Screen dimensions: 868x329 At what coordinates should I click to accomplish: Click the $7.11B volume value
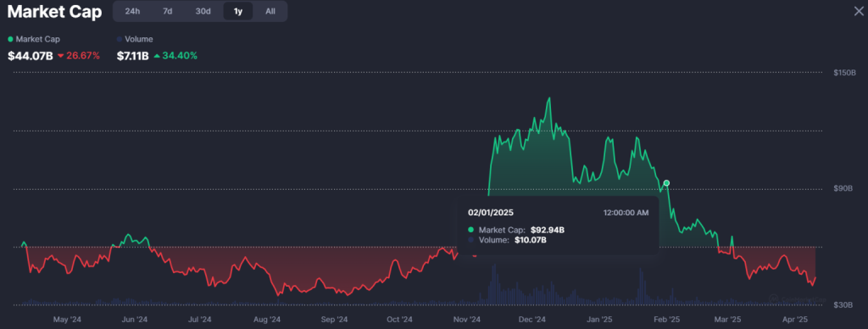point(133,55)
